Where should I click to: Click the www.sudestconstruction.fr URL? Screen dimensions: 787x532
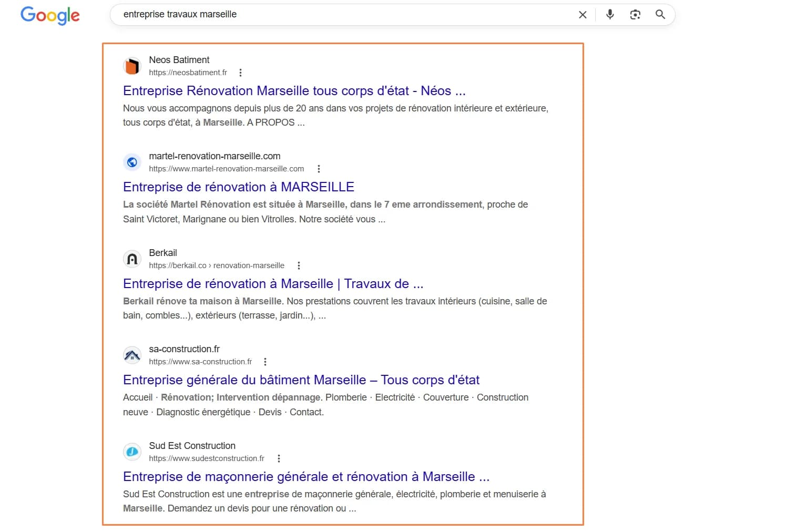207,458
